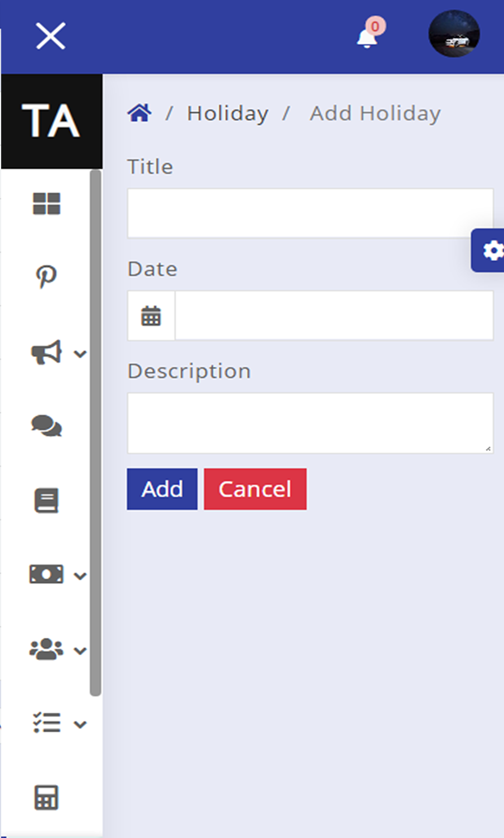This screenshot has width=504, height=838.
Task: Focus the Title input field
Action: point(310,213)
